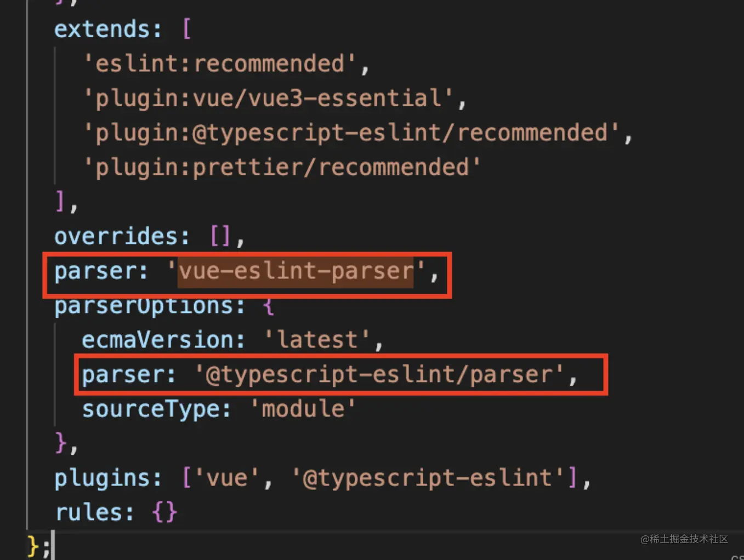Place cursor in 'eslint:recommended' string

click(220, 64)
